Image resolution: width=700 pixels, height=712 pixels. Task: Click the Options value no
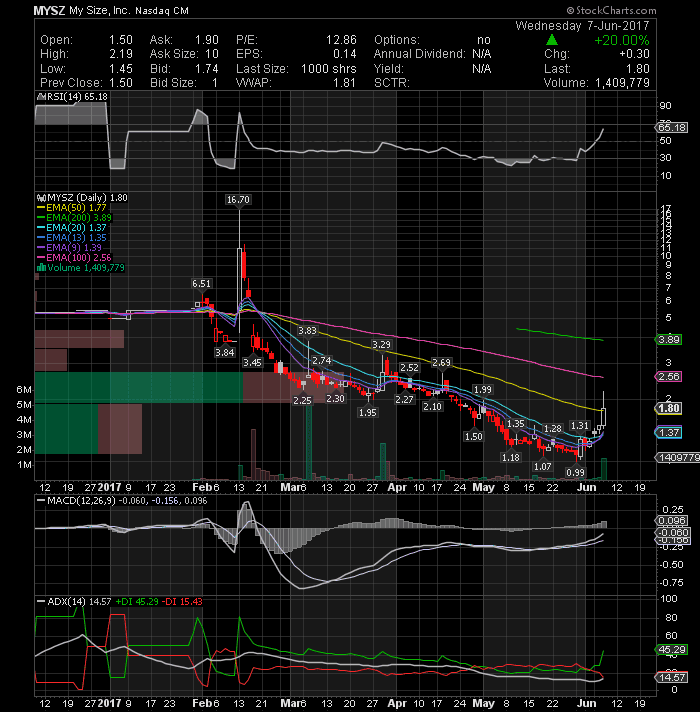pos(484,40)
